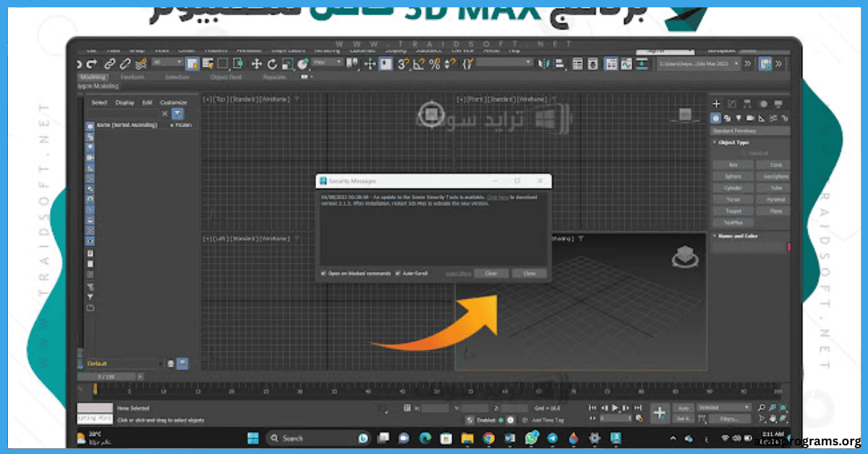Click the Close button in Security Messages
This screenshot has height=454, width=868.
[529, 273]
